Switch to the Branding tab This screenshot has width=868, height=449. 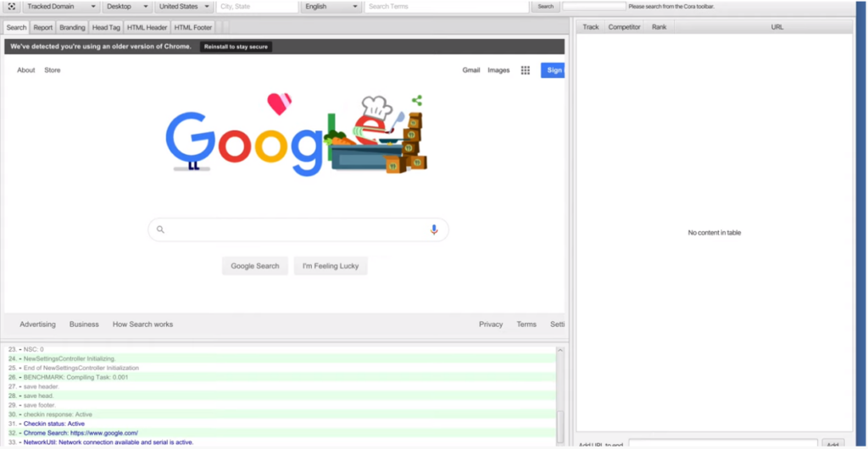[x=72, y=28]
